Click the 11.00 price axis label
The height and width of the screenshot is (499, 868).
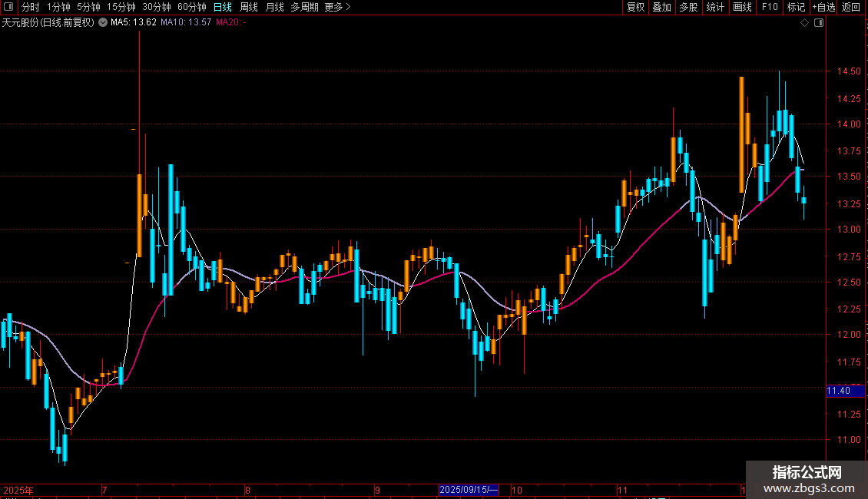[x=849, y=440]
